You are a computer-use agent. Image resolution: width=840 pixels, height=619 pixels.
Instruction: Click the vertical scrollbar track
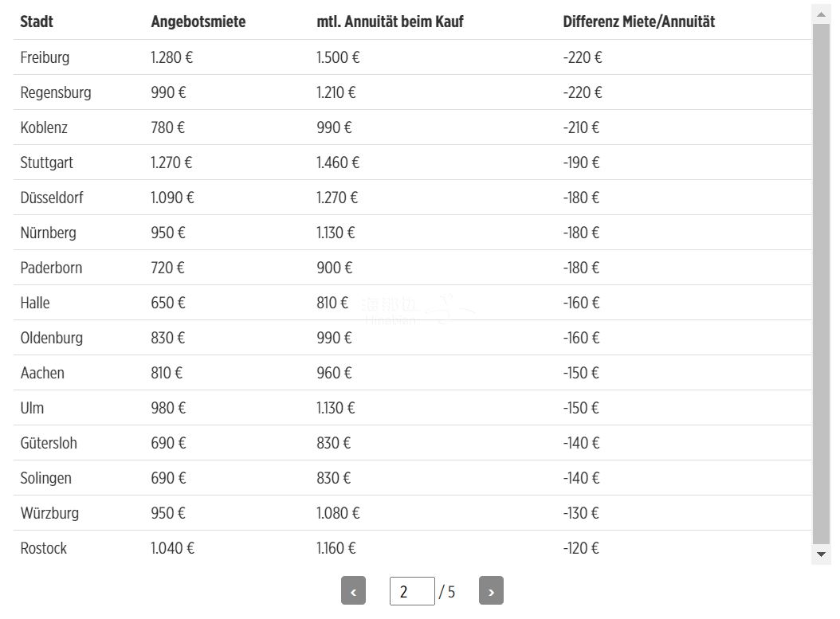coord(821,284)
